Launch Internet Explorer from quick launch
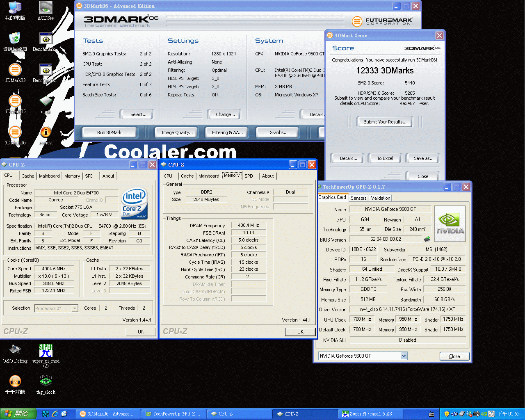Viewport: 525px width, 420px height. (55, 414)
